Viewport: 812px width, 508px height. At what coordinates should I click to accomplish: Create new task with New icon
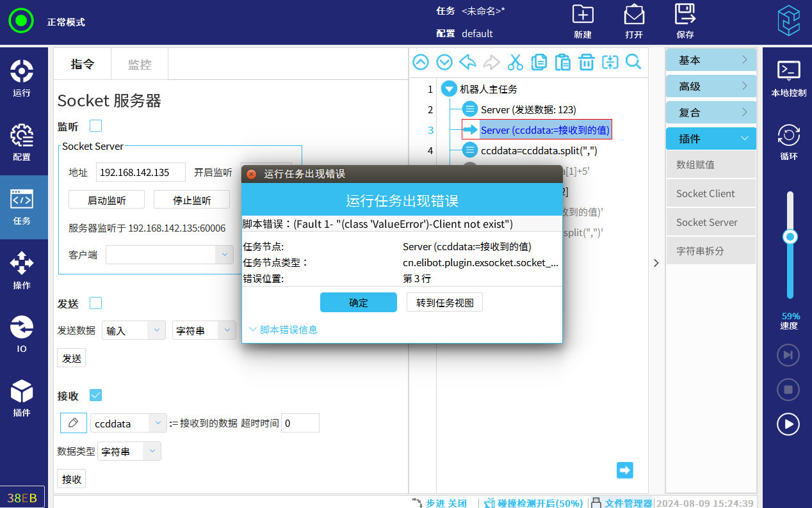coord(583,21)
